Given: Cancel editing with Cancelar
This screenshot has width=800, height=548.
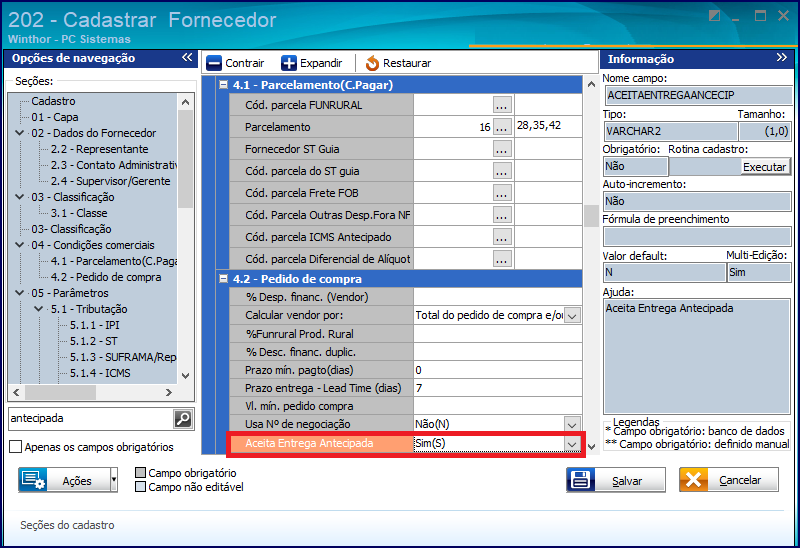Looking at the screenshot, I should coord(729,480).
